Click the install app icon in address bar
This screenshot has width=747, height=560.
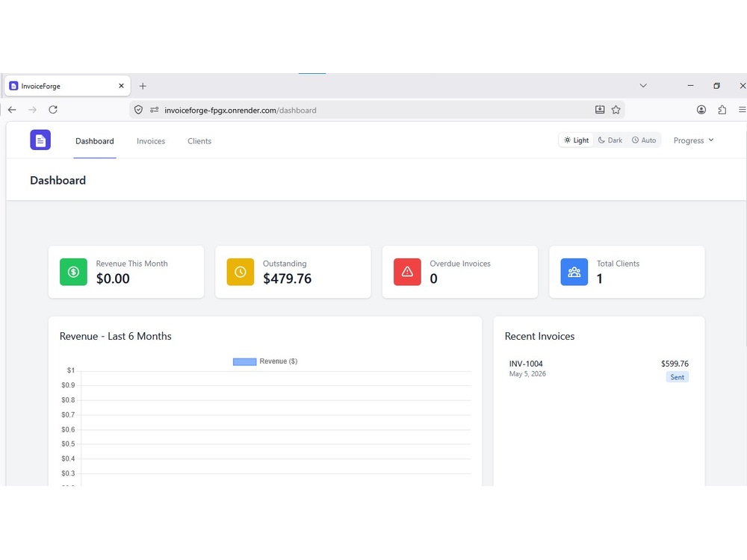tap(600, 110)
